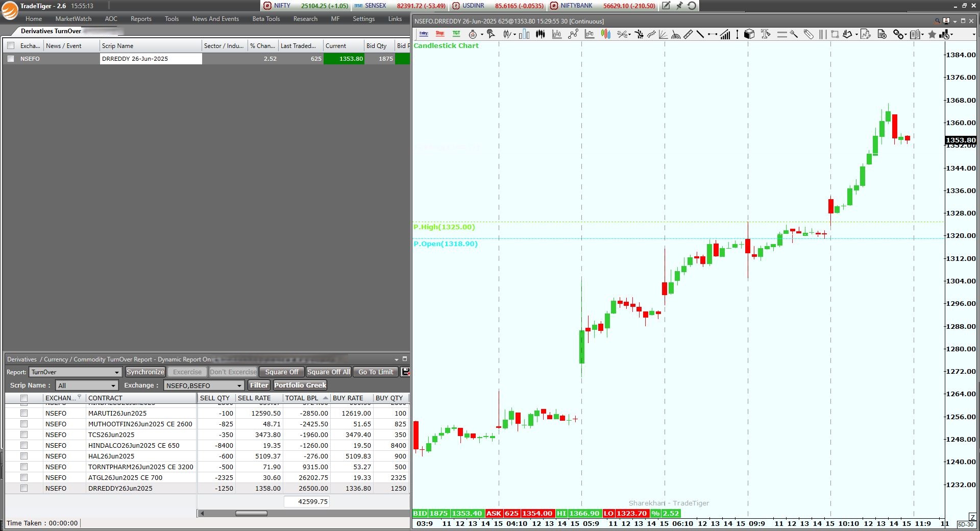Open the Scrip Name All dropdown
The height and width of the screenshot is (531, 980).
(87, 385)
